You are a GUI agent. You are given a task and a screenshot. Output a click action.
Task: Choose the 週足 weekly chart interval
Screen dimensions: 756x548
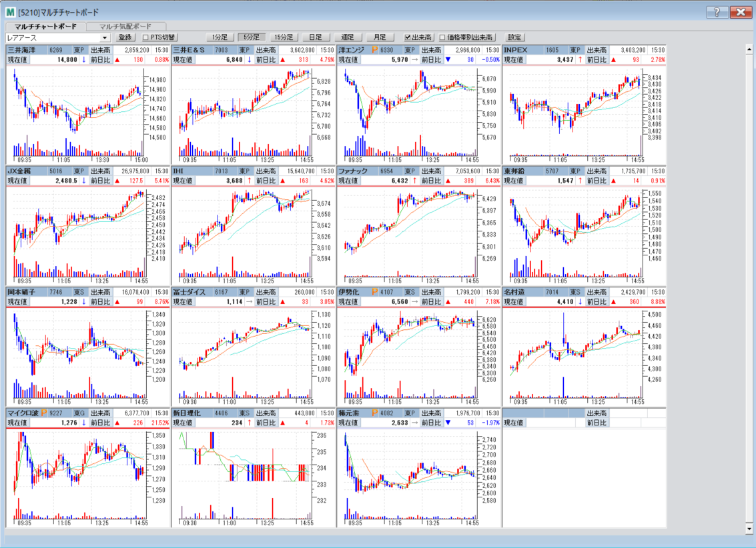tap(348, 38)
